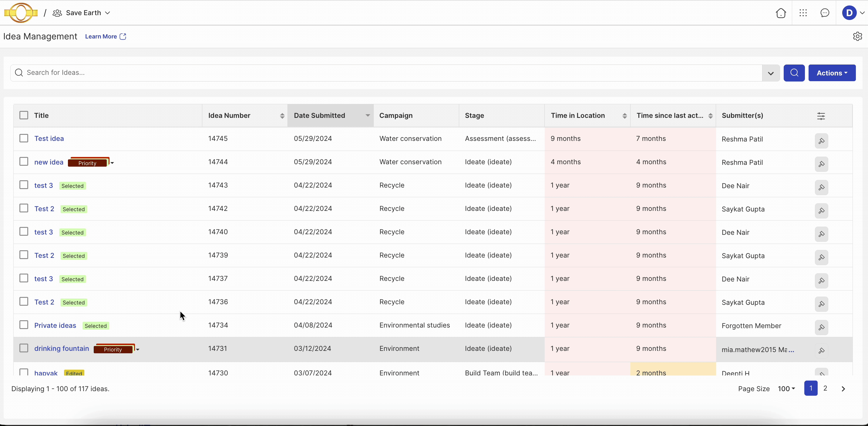868x426 pixels.
Task: Click the Edited tag on hapvak
Action: 74,373
